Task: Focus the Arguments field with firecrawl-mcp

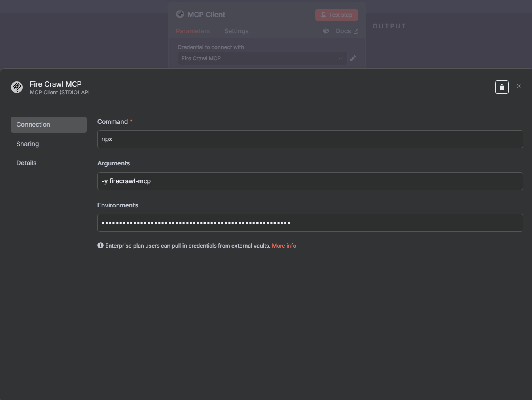Action: (310, 181)
